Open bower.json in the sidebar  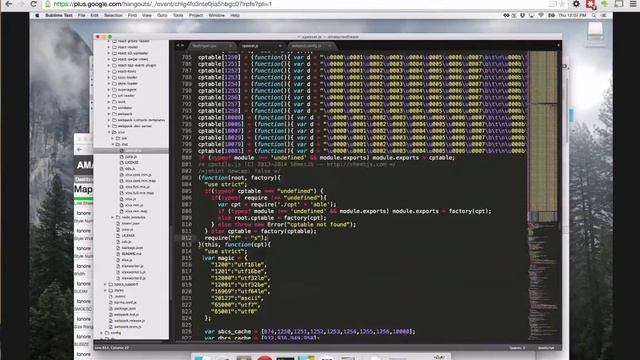130,224
